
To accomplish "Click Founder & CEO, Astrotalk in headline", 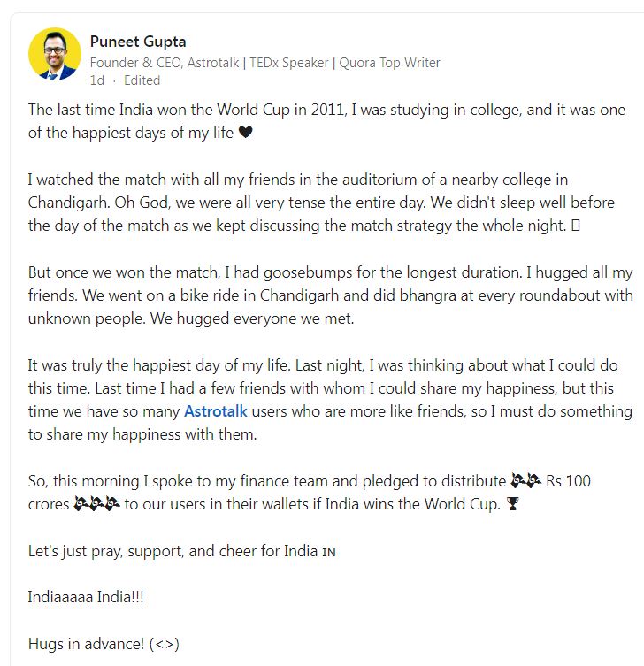I will point(165,63).
